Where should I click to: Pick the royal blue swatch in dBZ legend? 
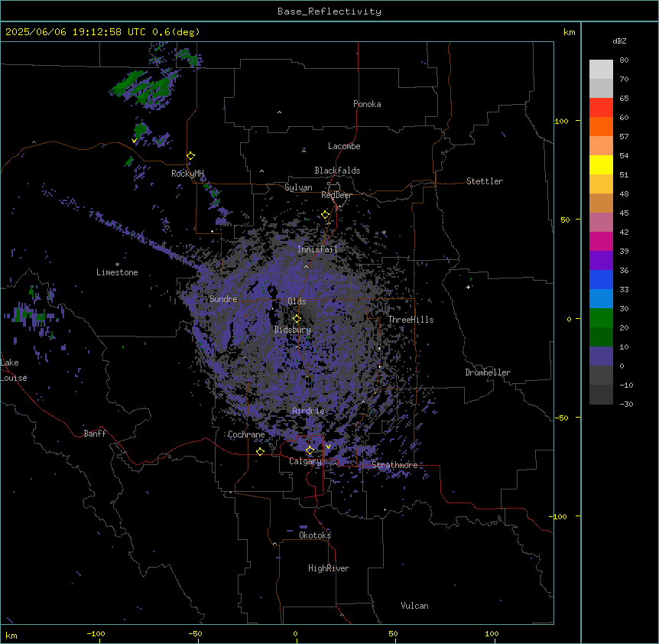601,279
